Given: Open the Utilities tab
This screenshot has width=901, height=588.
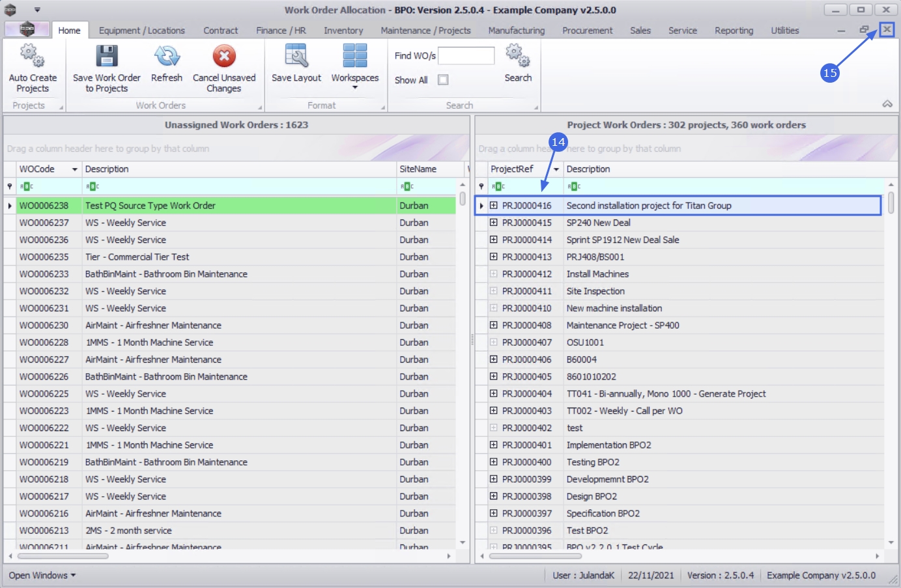Looking at the screenshot, I should point(785,31).
